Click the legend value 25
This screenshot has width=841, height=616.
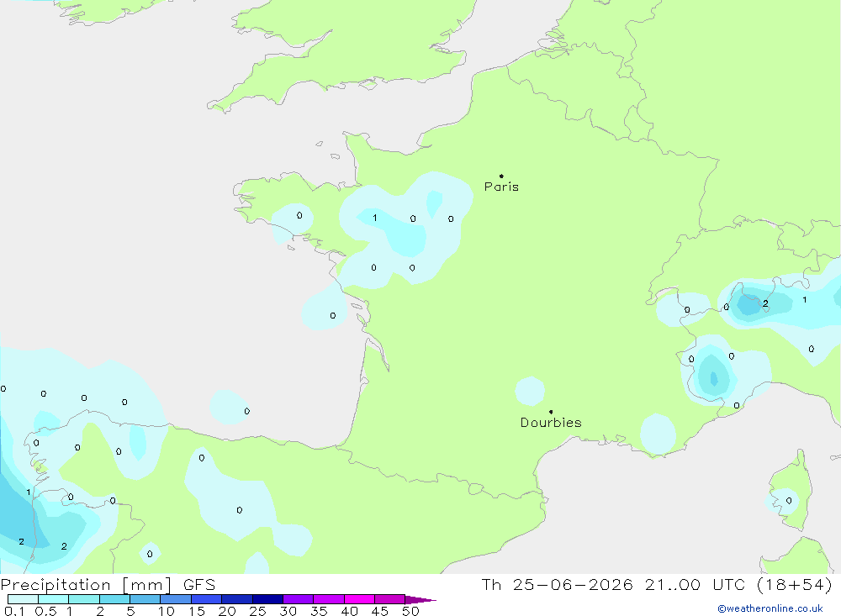[257, 611]
